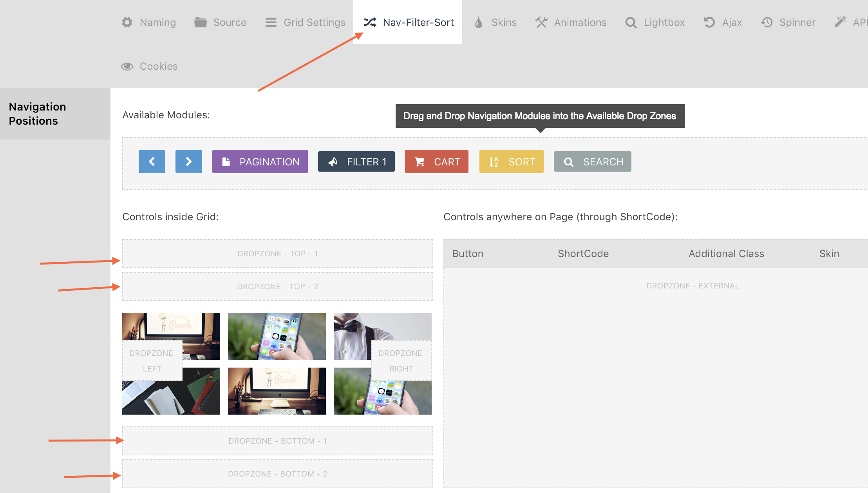Click the Dropzone External area
The image size is (868, 493).
[692, 286]
